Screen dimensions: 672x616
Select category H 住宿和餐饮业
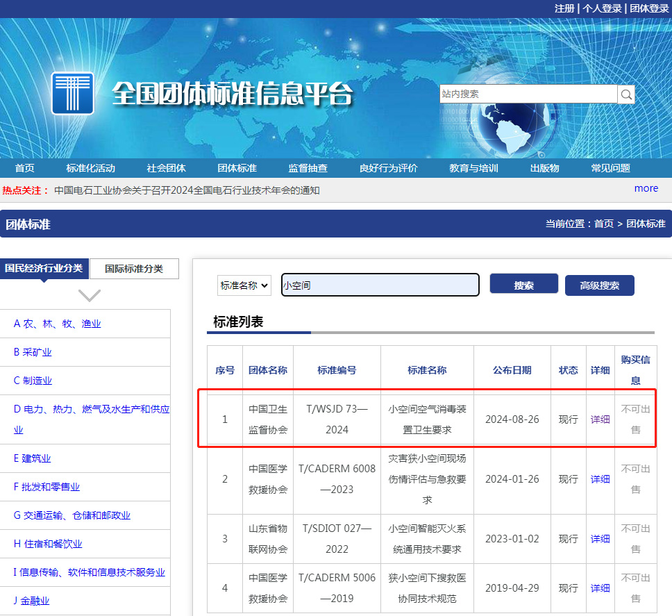click(x=48, y=544)
